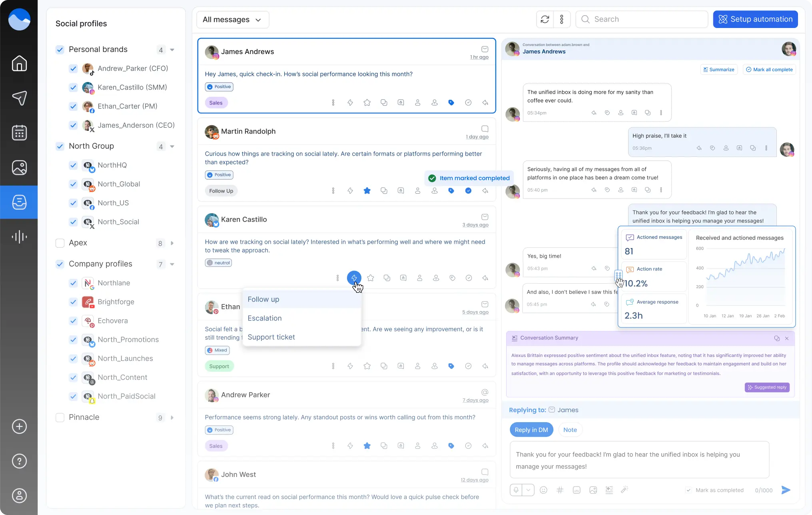Star the message from Martin Randolph
The height and width of the screenshot is (515, 812).
(367, 191)
